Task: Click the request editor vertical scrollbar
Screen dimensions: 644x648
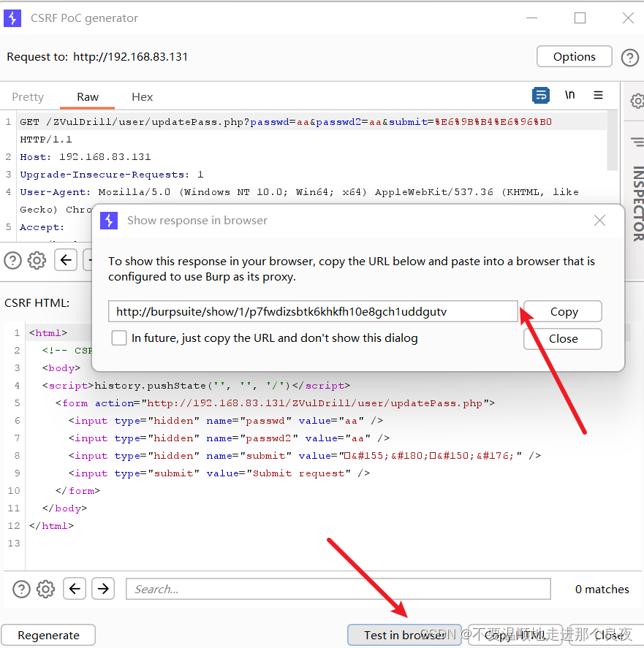Action: 612,140
